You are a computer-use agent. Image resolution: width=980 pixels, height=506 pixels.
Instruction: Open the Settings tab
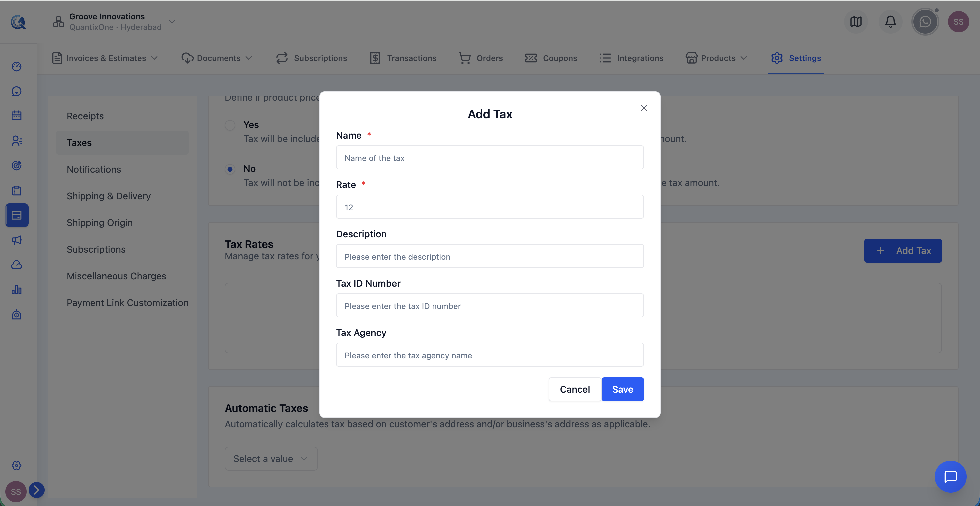pyautogui.click(x=795, y=58)
